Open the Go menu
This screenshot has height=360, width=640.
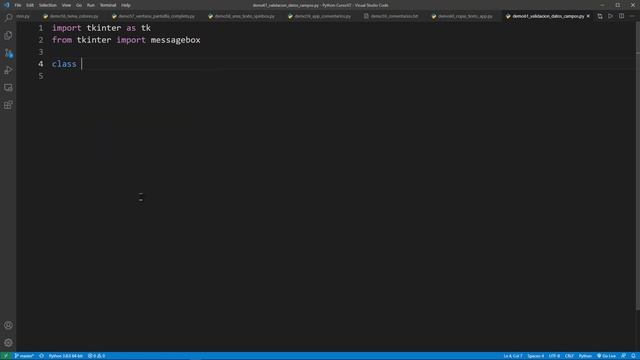(x=79, y=5)
